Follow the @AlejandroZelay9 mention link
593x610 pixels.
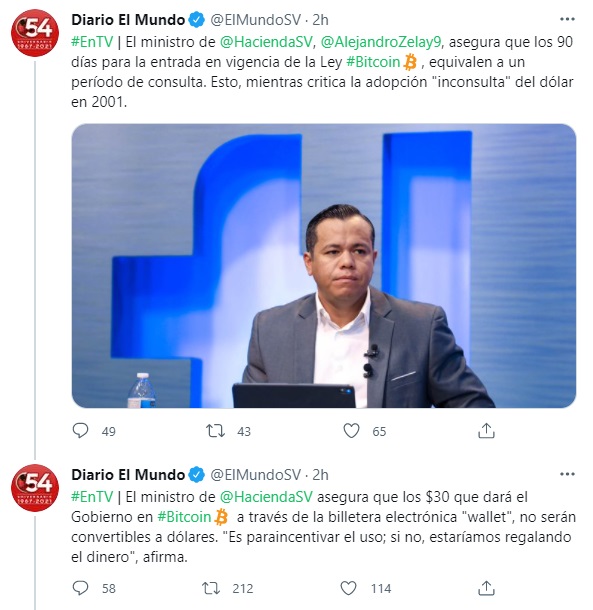click(381, 42)
